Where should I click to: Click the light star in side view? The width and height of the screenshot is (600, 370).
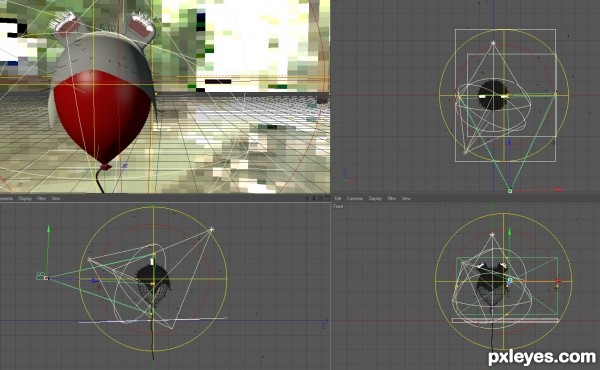point(211,230)
